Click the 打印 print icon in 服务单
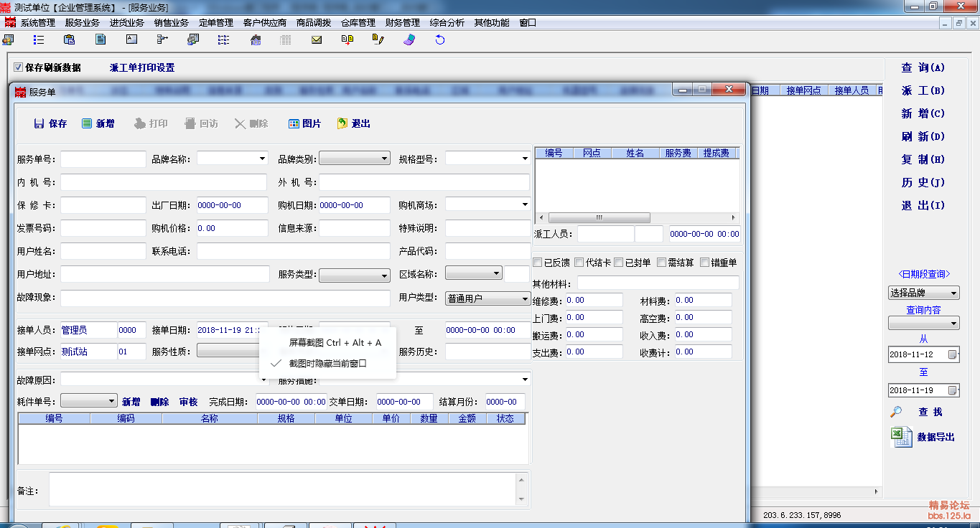980x528 pixels. click(140, 124)
